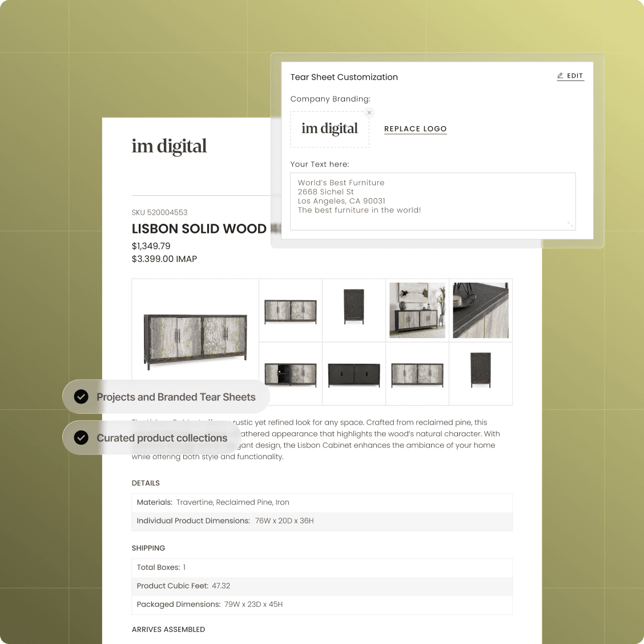Click the SKU 520004553 text
The width and height of the screenshot is (644, 644).
pyautogui.click(x=159, y=212)
